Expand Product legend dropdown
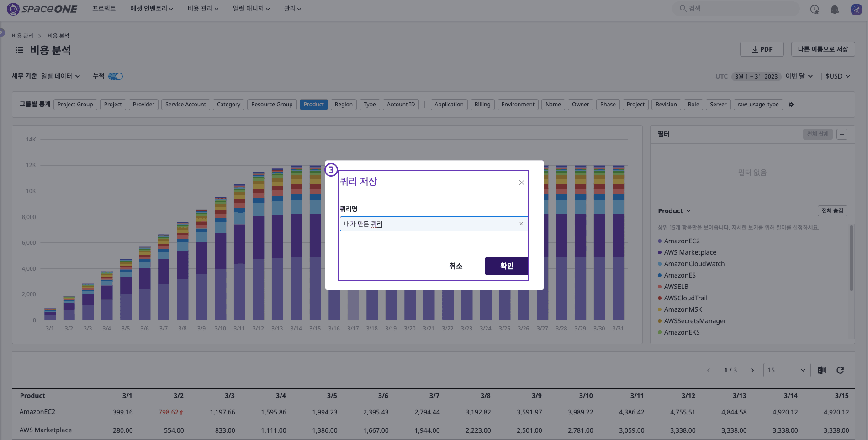 [674, 211]
